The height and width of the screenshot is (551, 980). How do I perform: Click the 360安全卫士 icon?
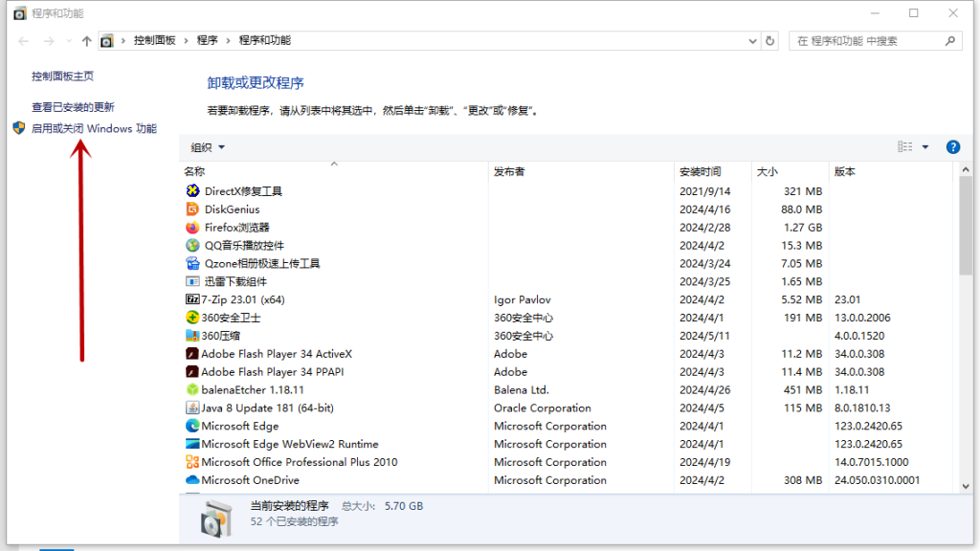[x=192, y=318]
